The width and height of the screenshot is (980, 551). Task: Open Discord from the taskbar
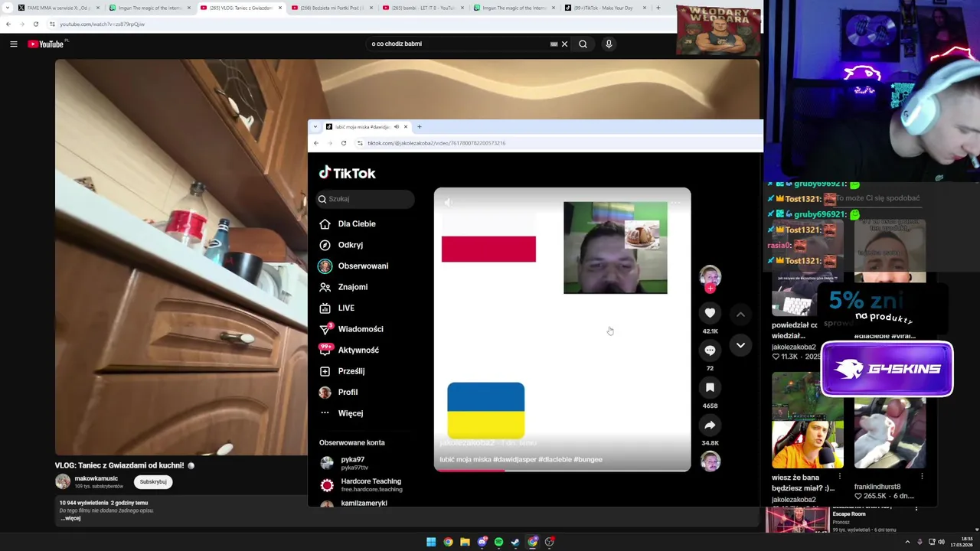point(482,542)
